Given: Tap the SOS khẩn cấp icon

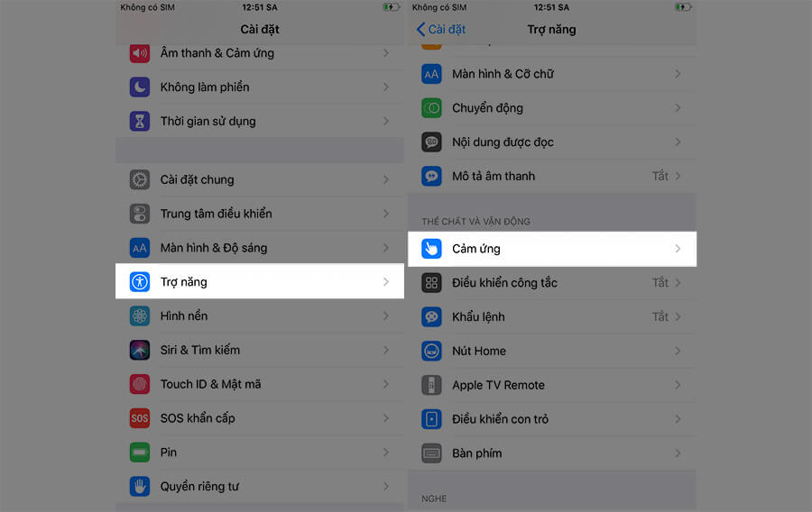Looking at the screenshot, I should (x=139, y=418).
